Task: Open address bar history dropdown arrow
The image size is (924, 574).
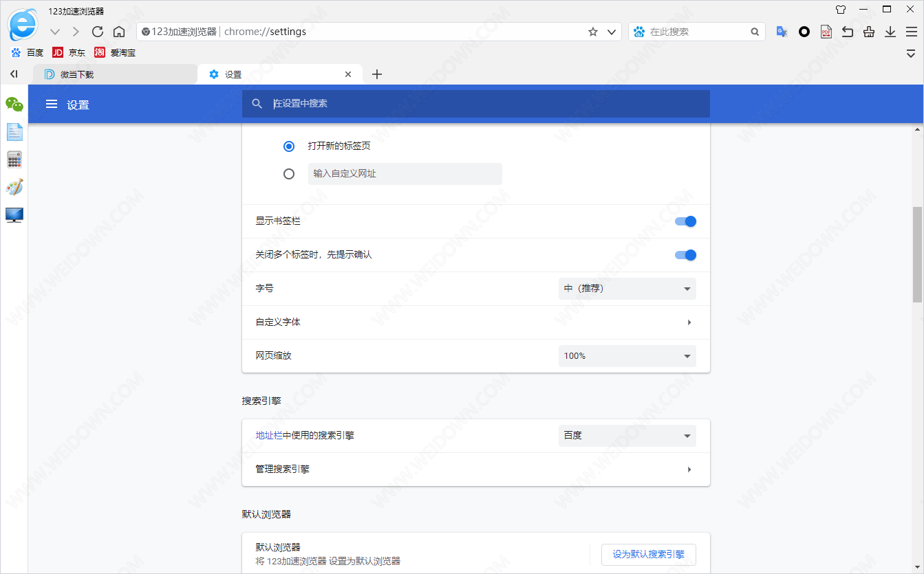Action: [x=611, y=32]
